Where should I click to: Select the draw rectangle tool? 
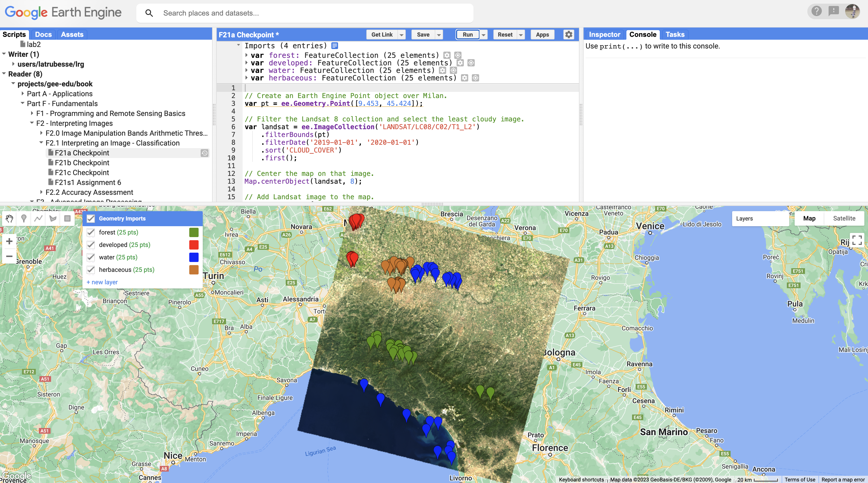click(x=67, y=218)
